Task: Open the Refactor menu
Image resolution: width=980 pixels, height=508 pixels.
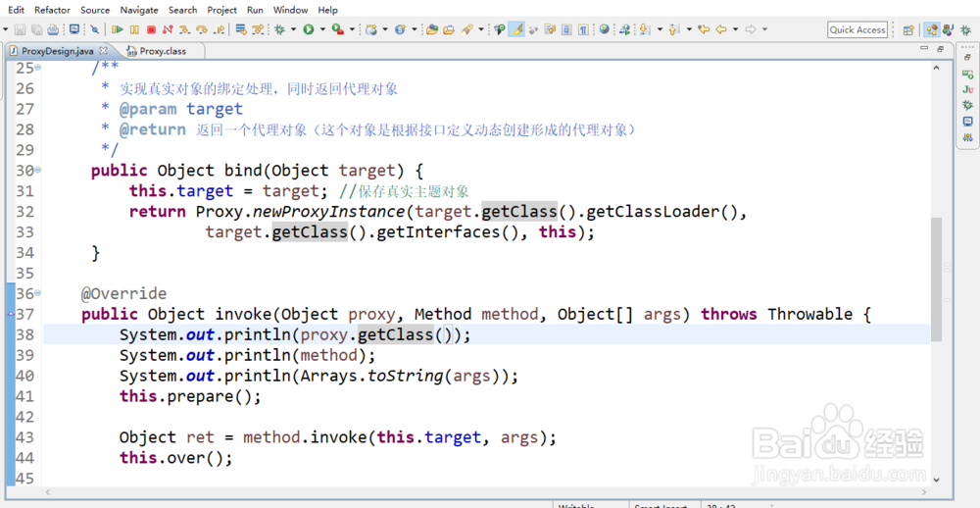Action: tap(53, 10)
